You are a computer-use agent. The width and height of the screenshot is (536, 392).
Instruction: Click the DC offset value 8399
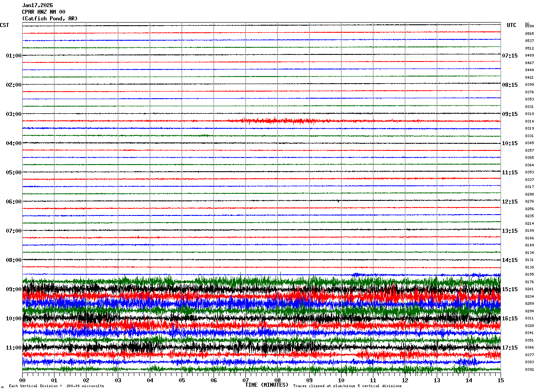(529, 85)
